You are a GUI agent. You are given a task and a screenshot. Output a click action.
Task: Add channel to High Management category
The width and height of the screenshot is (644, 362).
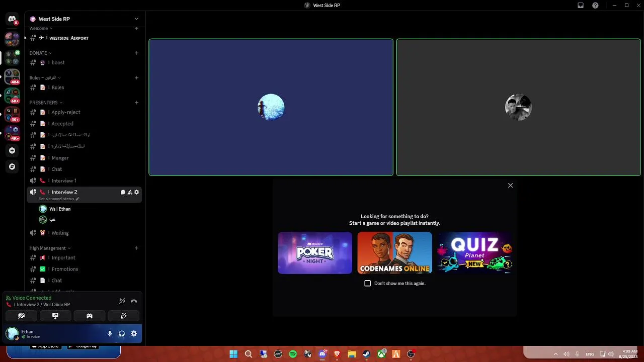click(x=136, y=248)
